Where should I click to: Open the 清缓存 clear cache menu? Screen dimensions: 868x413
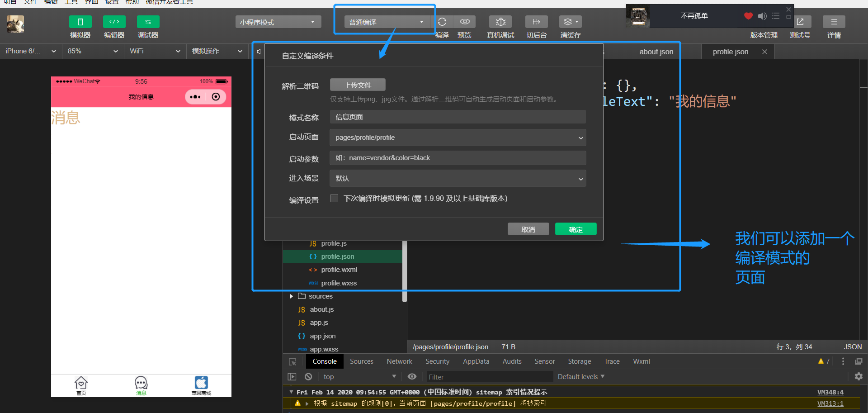click(571, 22)
